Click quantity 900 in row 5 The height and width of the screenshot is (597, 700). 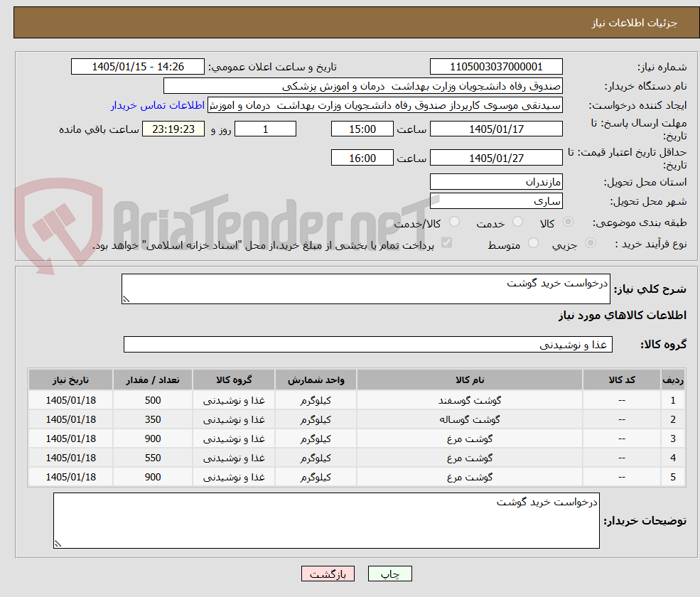point(153,478)
